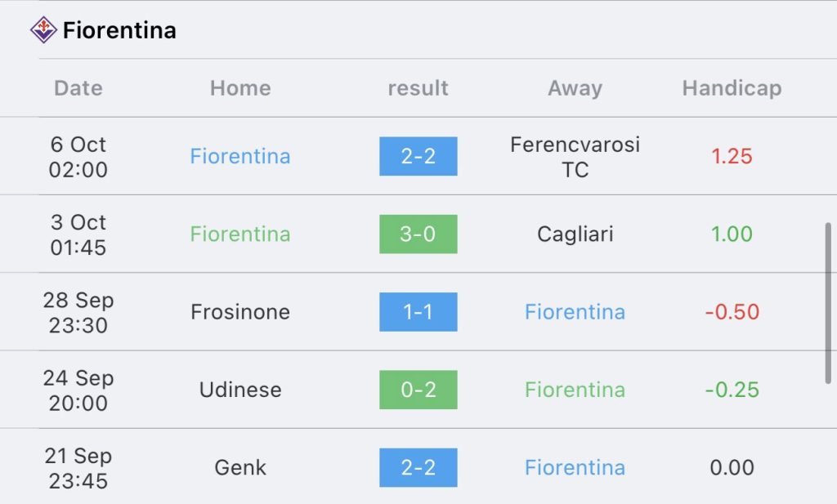Open the 1-1 result badge at Frosinone
Image resolution: width=837 pixels, height=504 pixels.
[x=418, y=312]
